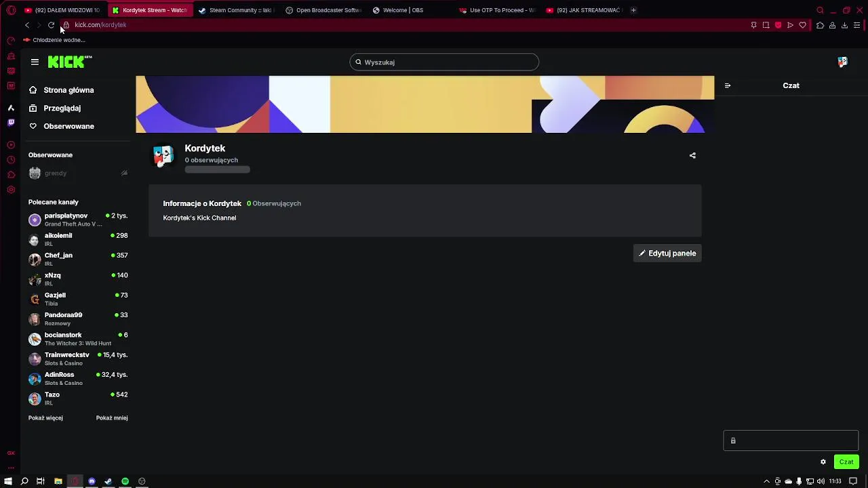
Task: Open the browser tab search magnifier
Action: click(820, 10)
